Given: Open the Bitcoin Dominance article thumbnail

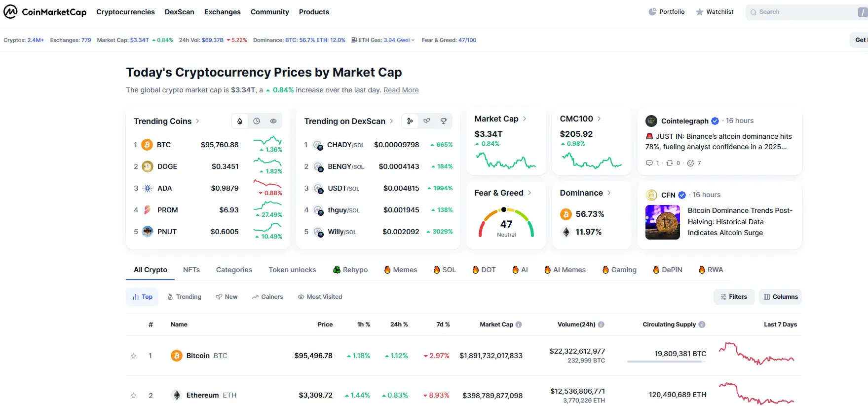Looking at the screenshot, I should point(663,222).
